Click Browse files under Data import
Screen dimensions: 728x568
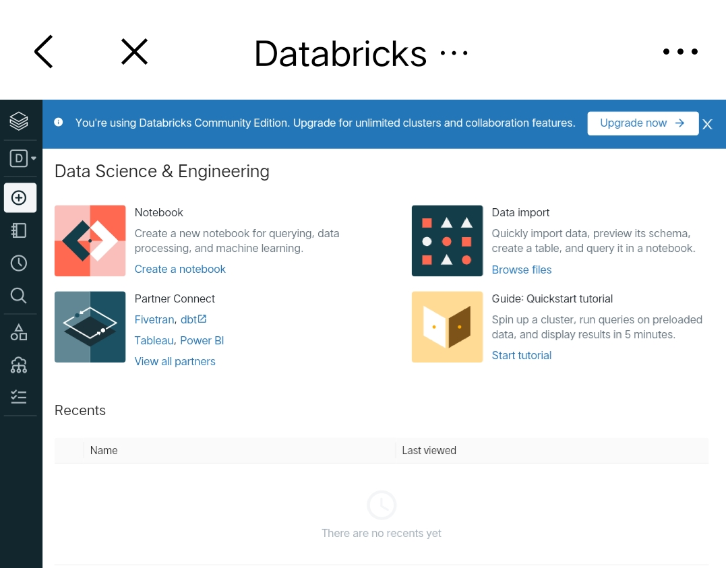tap(522, 269)
